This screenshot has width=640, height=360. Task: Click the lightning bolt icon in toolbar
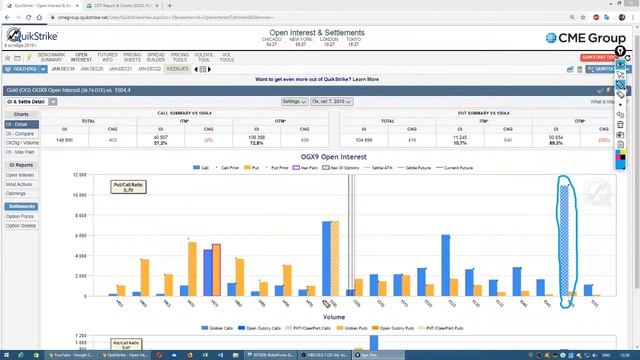pos(29,58)
